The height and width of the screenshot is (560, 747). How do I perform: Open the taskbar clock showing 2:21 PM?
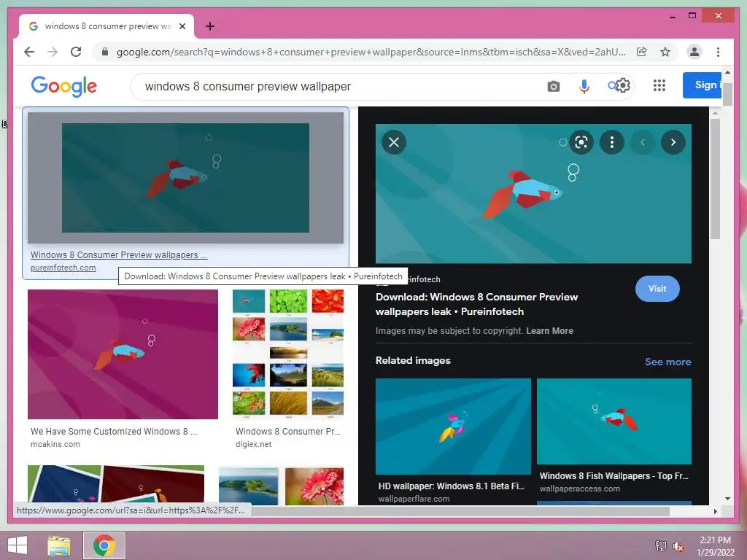click(715, 546)
